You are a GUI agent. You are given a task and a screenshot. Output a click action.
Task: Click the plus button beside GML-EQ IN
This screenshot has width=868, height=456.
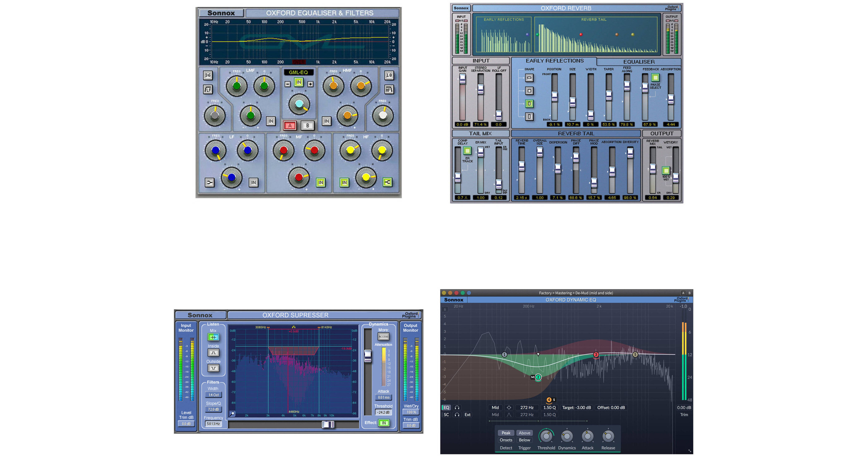pos(310,84)
